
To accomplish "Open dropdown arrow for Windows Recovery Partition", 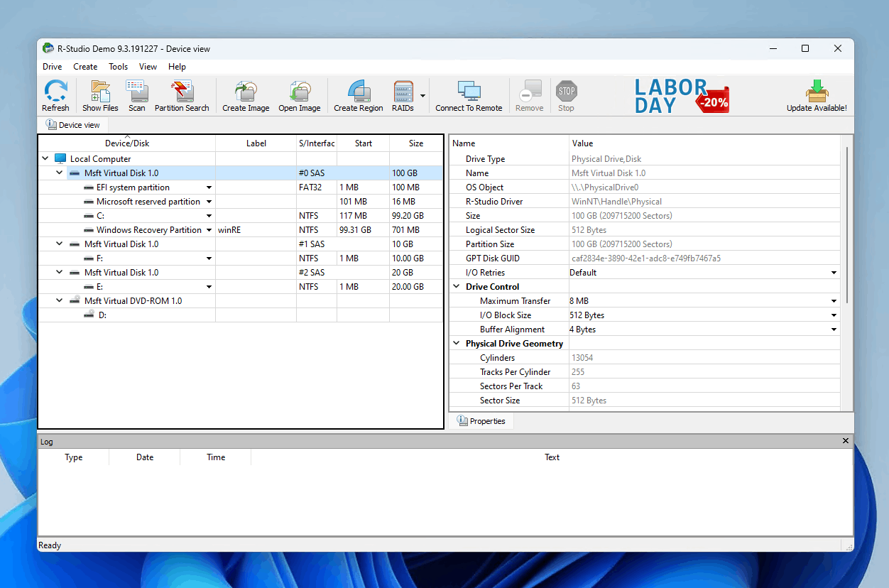I will tap(209, 230).
